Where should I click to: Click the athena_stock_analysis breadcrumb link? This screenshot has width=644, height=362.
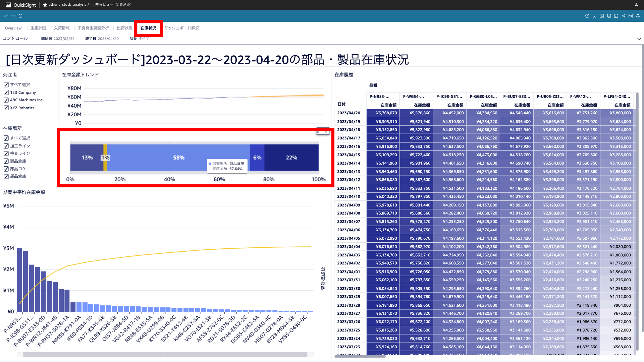click(67, 5)
